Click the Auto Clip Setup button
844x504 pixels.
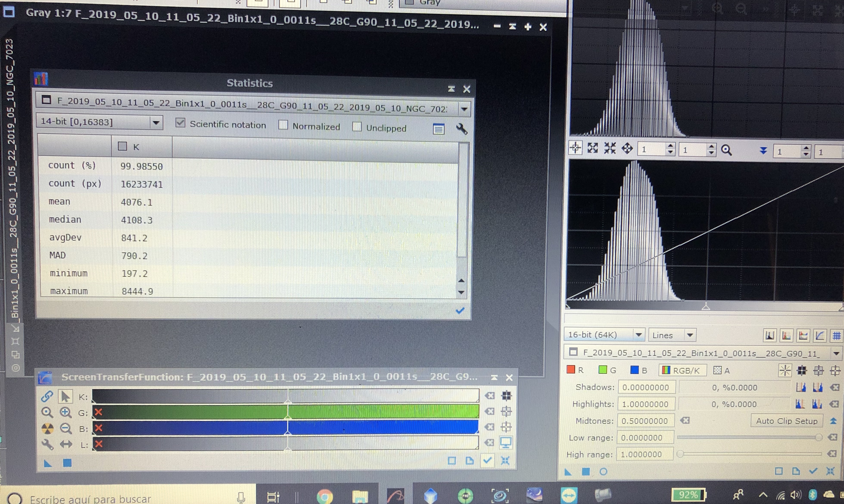(786, 421)
